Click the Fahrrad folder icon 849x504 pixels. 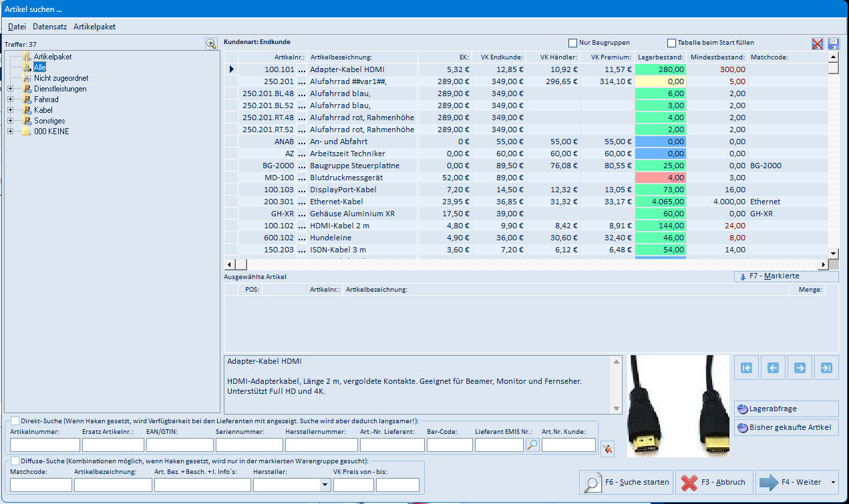[27, 99]
